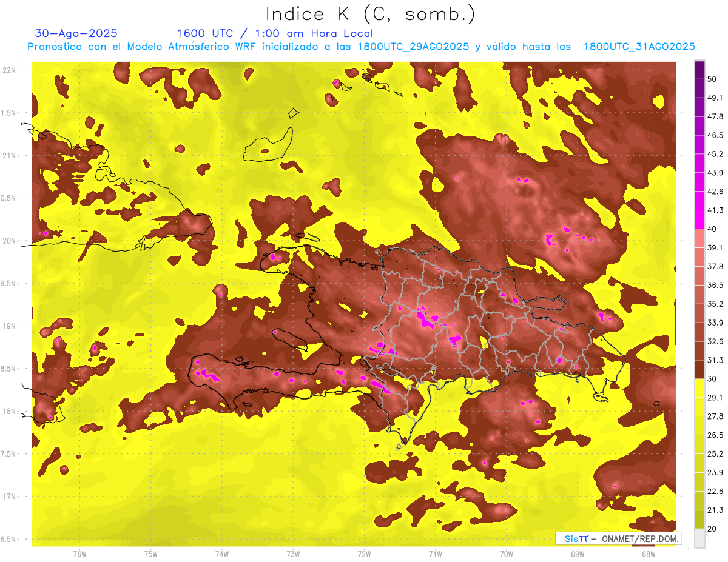Click the '75W' longitude axis label

tap(151, 554)
